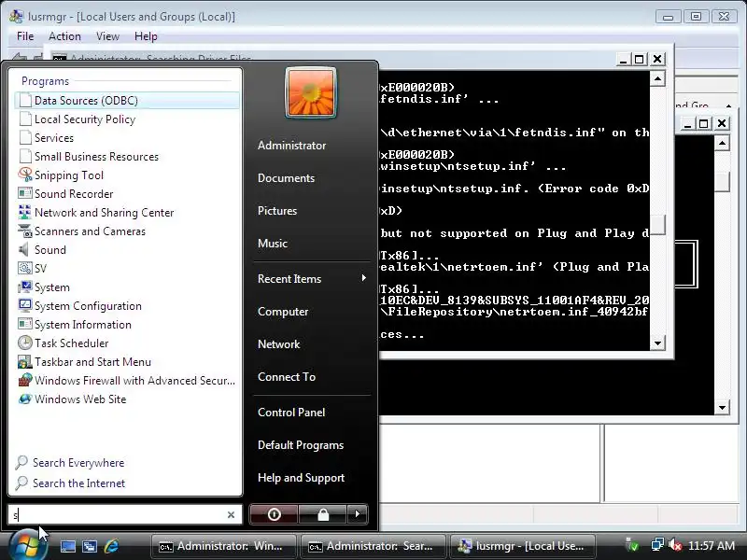Open Help menu in lusrmgr
Viewport: 747px width, 560px height.
coord(146,36)
